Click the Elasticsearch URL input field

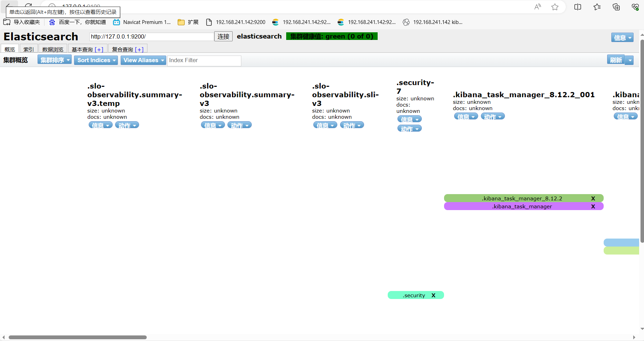(x=152, y=36)
